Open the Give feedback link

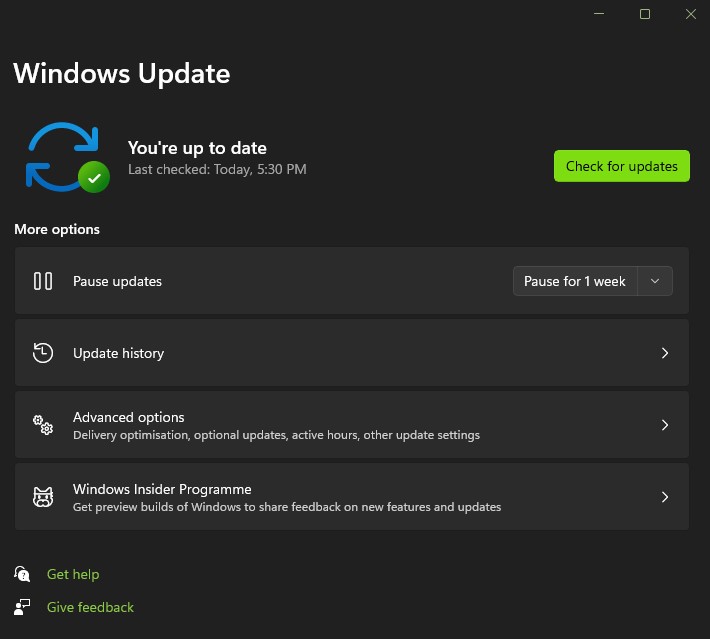90,607
